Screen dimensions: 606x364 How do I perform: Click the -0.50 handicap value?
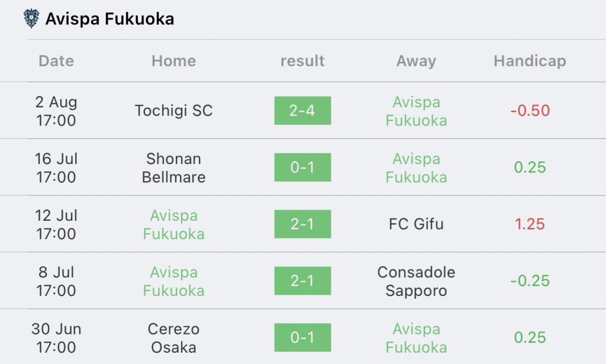pyautogui.click(x=530, y=111)
